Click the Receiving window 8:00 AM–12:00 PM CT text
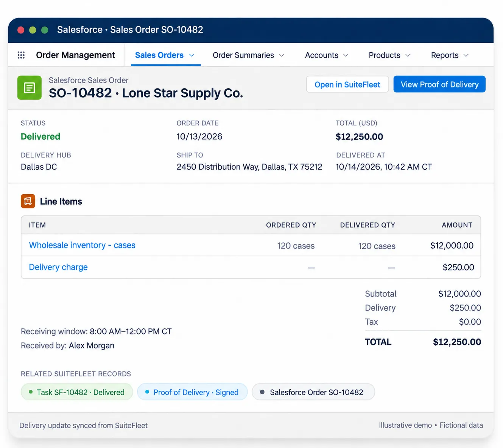This screenshot has width=503, height=448. point(96,332)
